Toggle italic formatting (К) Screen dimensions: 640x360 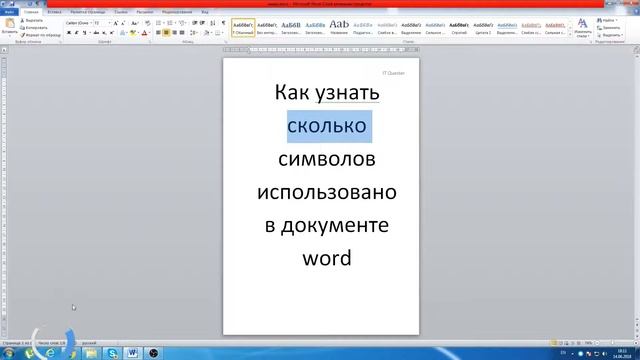click(x=76, y=33)
